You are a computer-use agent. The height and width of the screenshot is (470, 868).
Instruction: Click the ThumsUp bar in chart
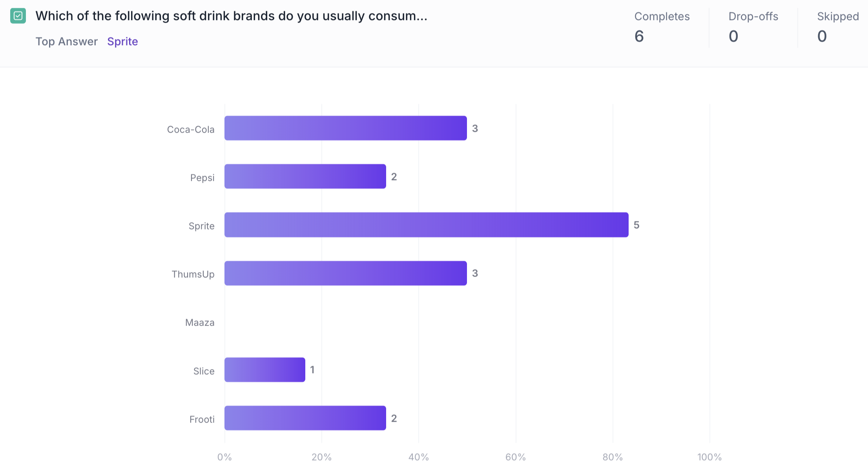point(345,273)
